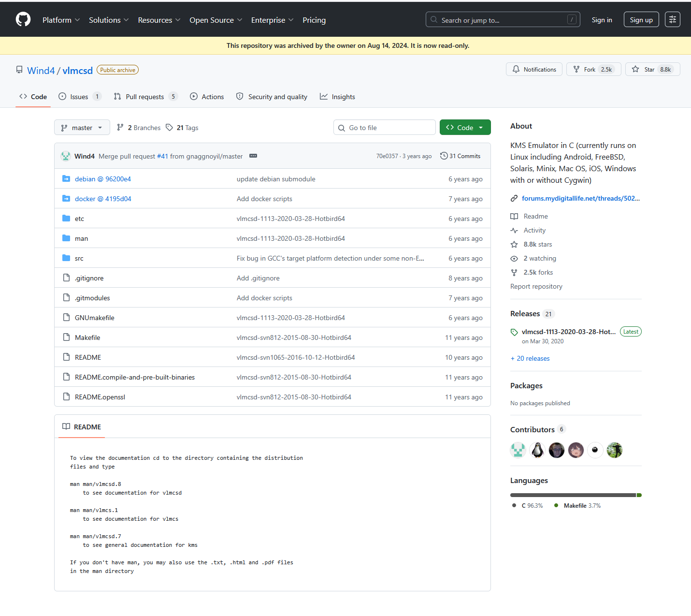
Task: Click the link icon beside forum URL
Action: [514, 198]
